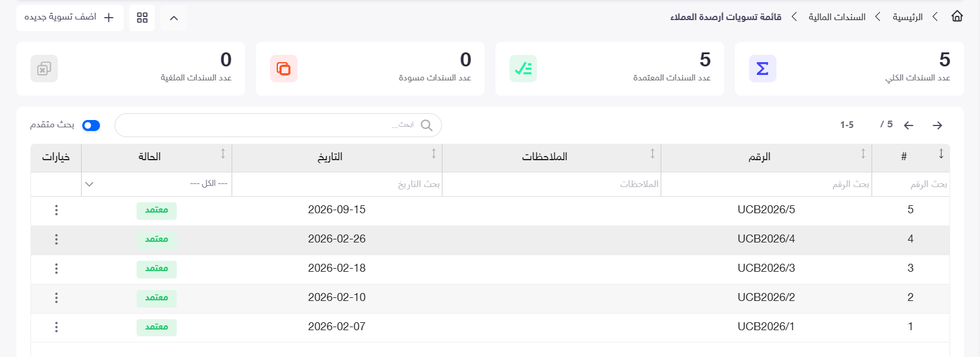Click the cancelled documents gray icon

pyautogui.click(x=44, y=69)
